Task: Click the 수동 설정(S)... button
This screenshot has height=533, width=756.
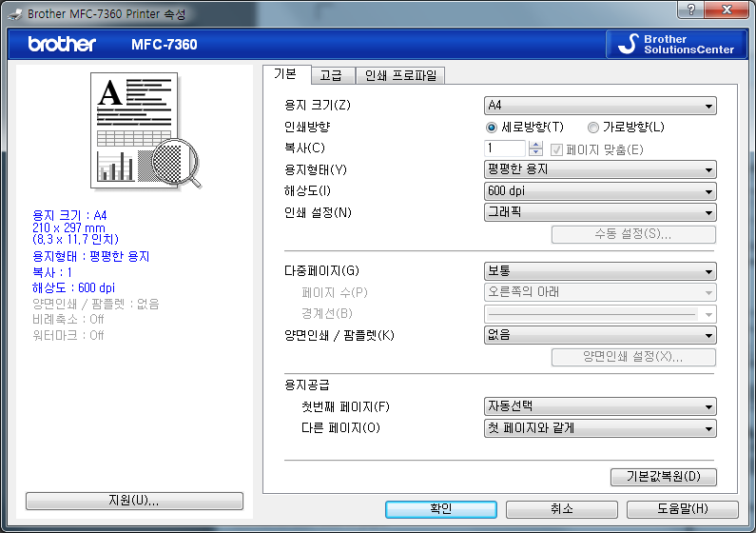Action: click(x=633, y=234)
